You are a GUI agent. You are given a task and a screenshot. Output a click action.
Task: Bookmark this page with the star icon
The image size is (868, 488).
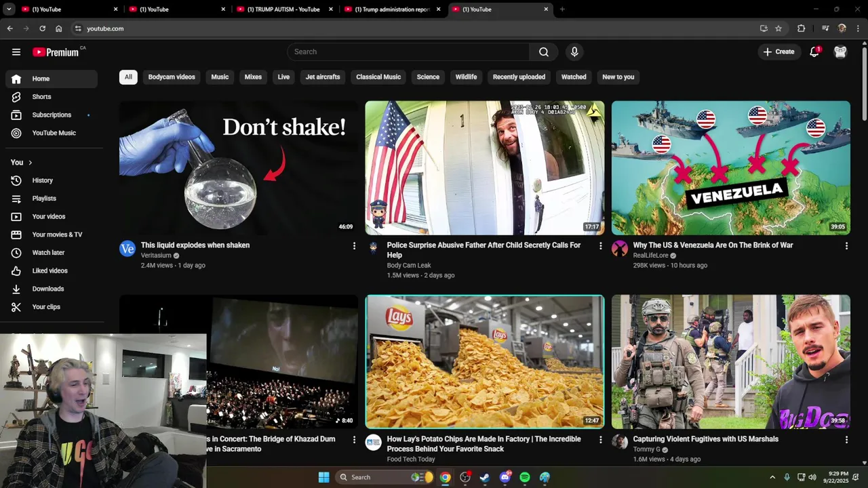[x=778, y=28]
